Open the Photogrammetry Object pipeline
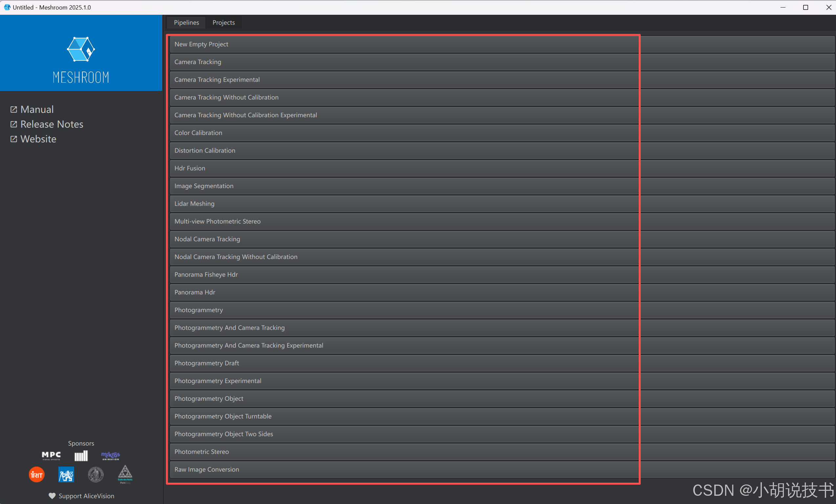This screenshot has width=836, height=504. tap(502, 399)
